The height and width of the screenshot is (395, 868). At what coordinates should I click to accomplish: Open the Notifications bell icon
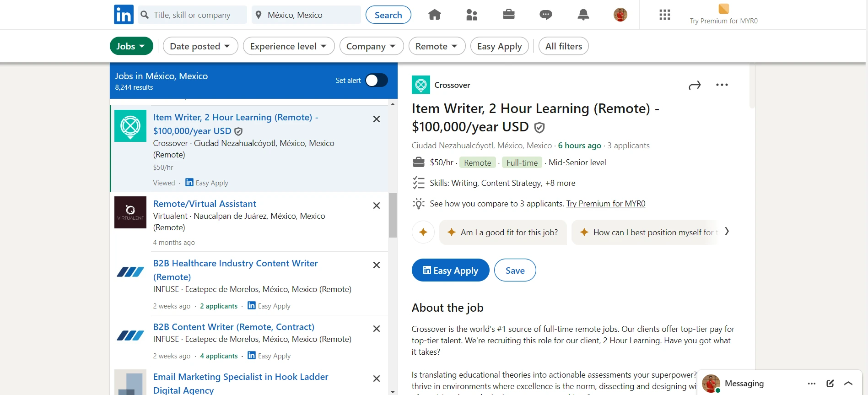pyautogui.click(x=583, y=15)
